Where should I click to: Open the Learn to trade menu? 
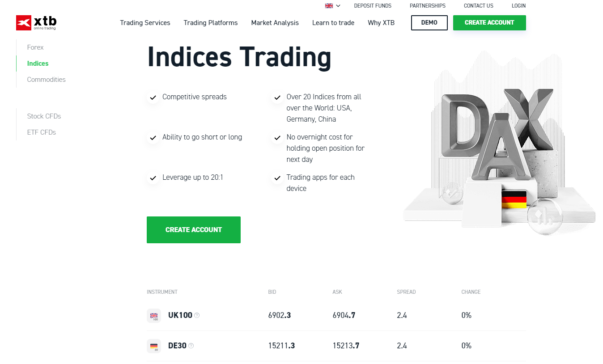(x=333, y=23)
